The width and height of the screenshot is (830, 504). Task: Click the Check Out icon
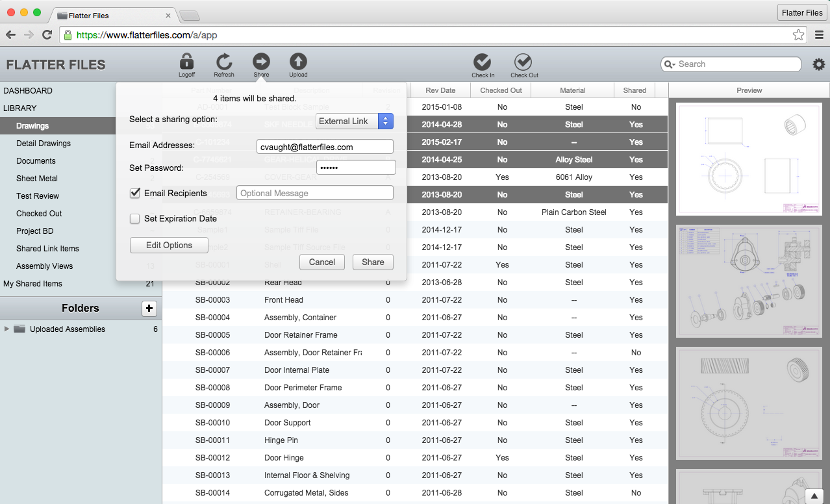(x=523, y=62)
